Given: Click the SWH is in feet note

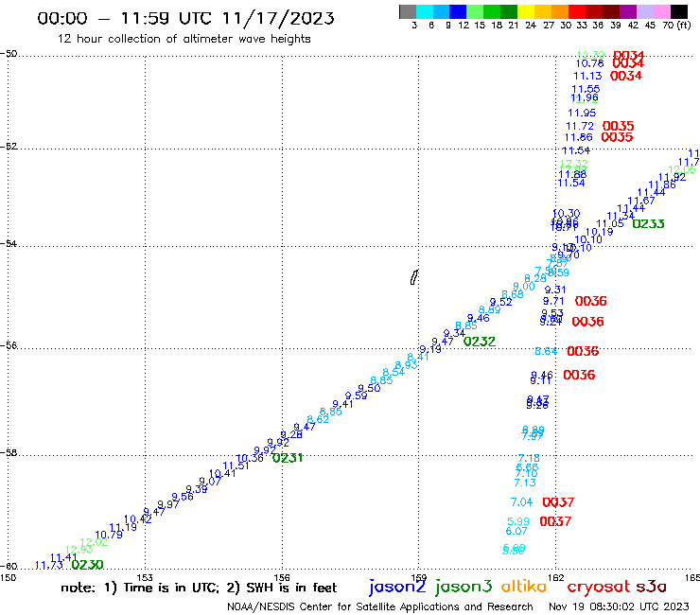Looking at the screenshot, I should (x=282, y=588).
